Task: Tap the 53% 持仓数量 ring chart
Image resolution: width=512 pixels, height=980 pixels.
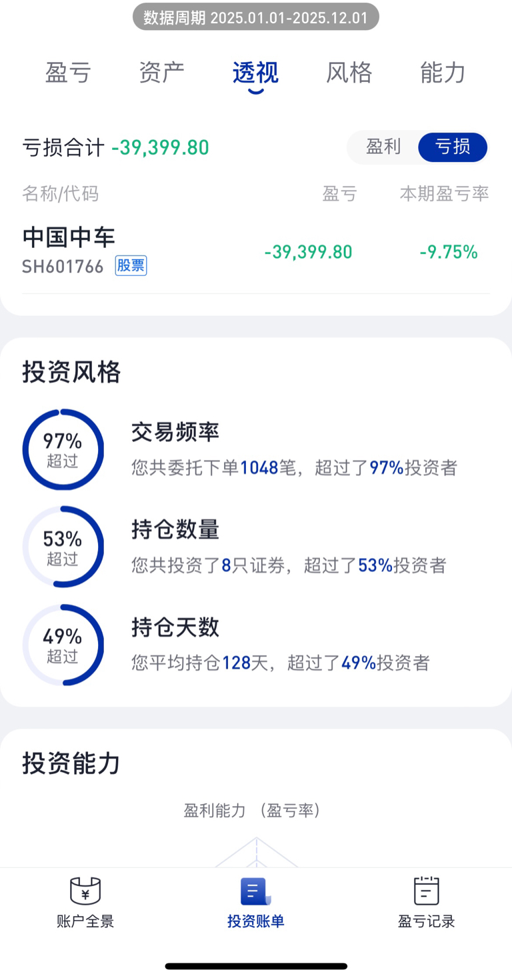Action: click(63, 547)
